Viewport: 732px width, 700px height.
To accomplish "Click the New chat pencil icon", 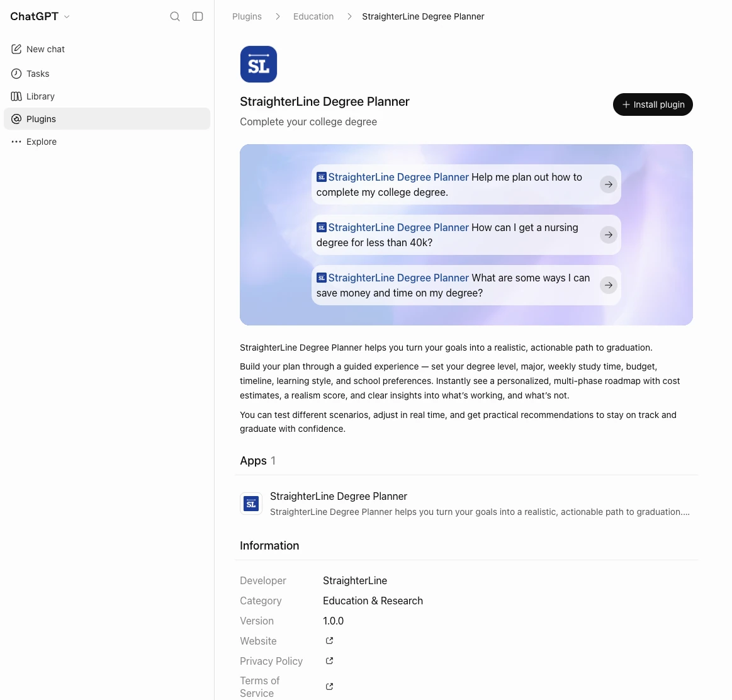I will 16,49.
